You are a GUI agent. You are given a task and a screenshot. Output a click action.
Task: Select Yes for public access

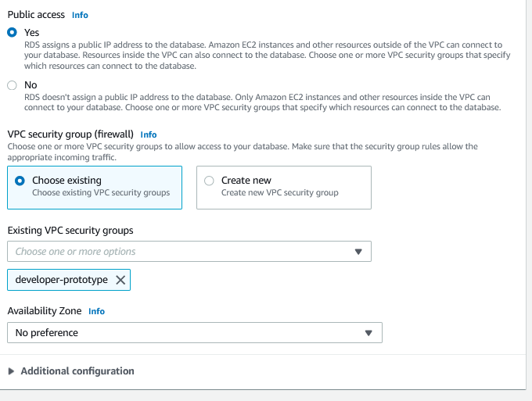[12, 33]
